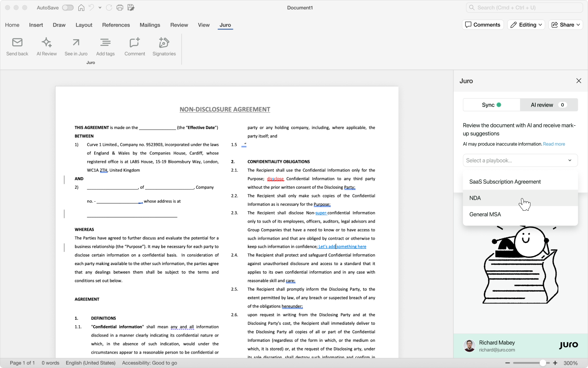Switch to the Sync toggle option
This screenshot has width=588, height=368.
[491, 105]
